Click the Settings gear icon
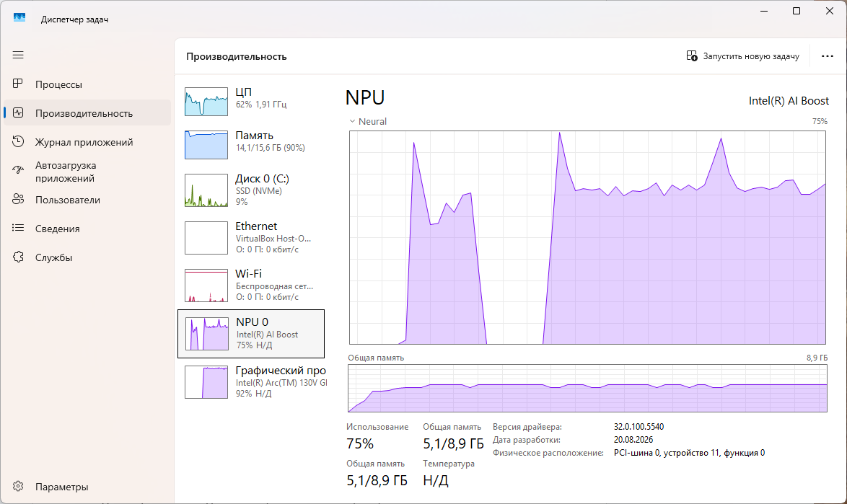Viewport: 847px width, 504px height. click(18, 486)
